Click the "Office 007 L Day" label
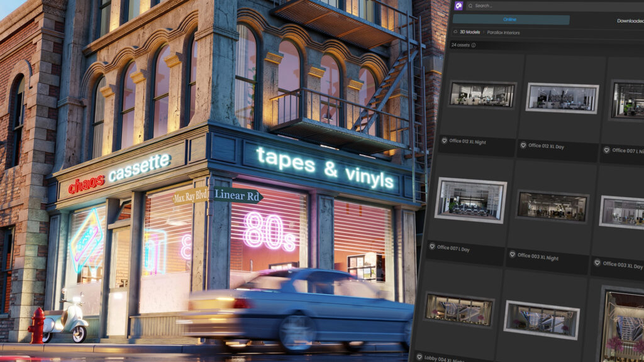 point(453,248)
